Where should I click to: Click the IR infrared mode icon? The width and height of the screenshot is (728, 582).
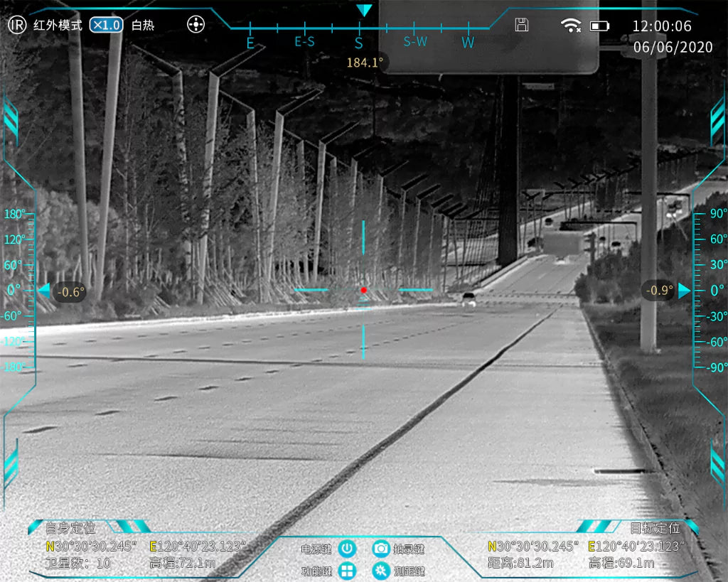18,25
